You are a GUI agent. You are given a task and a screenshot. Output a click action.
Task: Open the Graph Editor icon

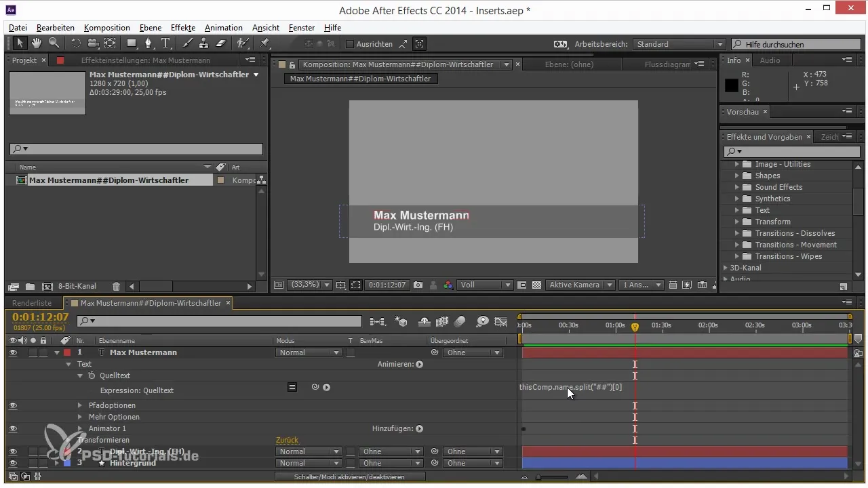501,321
